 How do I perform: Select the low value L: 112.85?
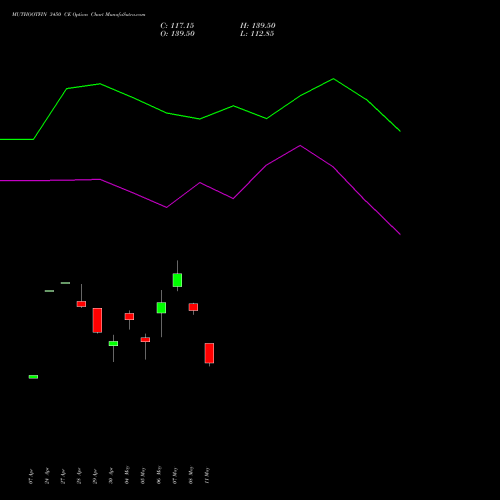(257, 34)
